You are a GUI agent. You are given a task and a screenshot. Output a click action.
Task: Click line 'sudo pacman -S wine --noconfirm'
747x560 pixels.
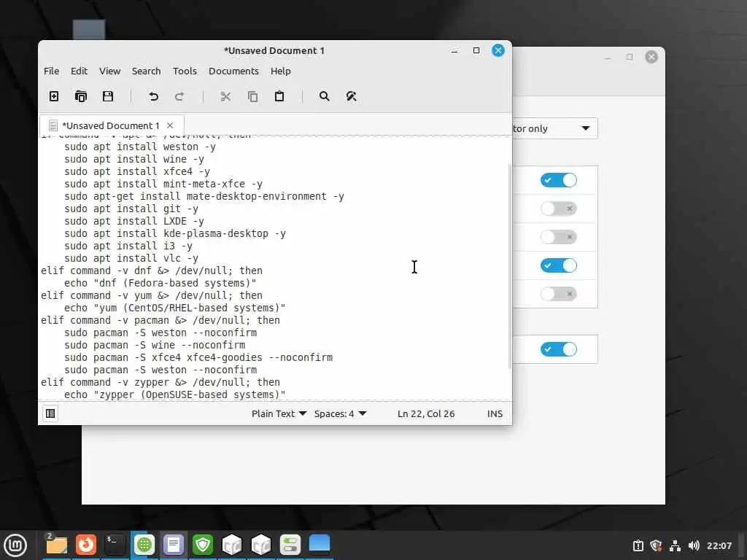coord(155,345)
